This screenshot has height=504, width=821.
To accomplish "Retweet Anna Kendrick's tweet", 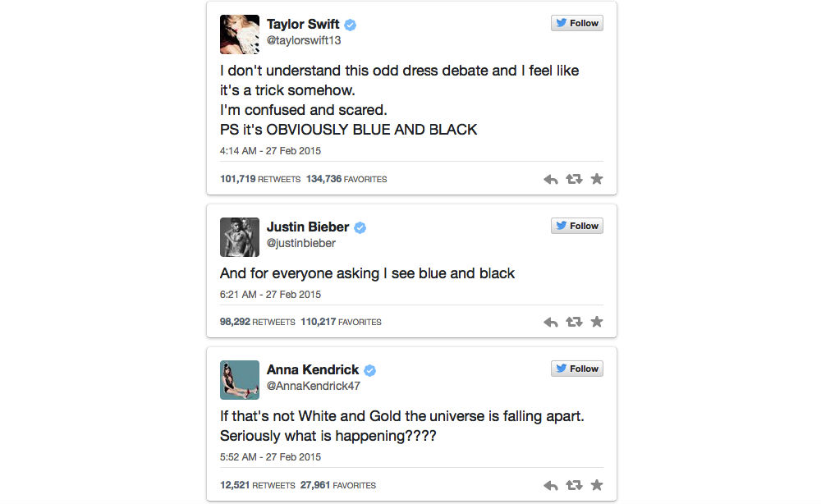I will point(574,485).
